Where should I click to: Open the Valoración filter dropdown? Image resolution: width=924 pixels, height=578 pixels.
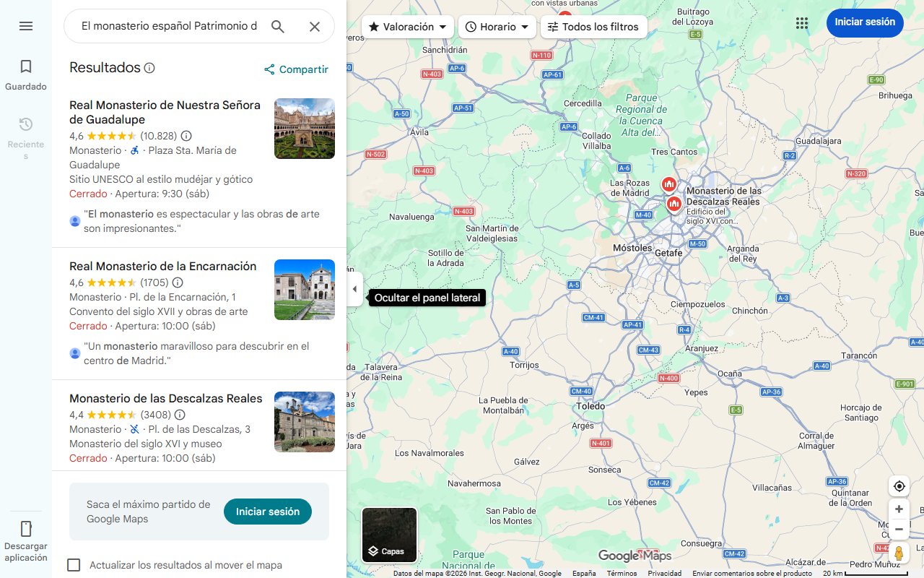[x=407, y=26]
